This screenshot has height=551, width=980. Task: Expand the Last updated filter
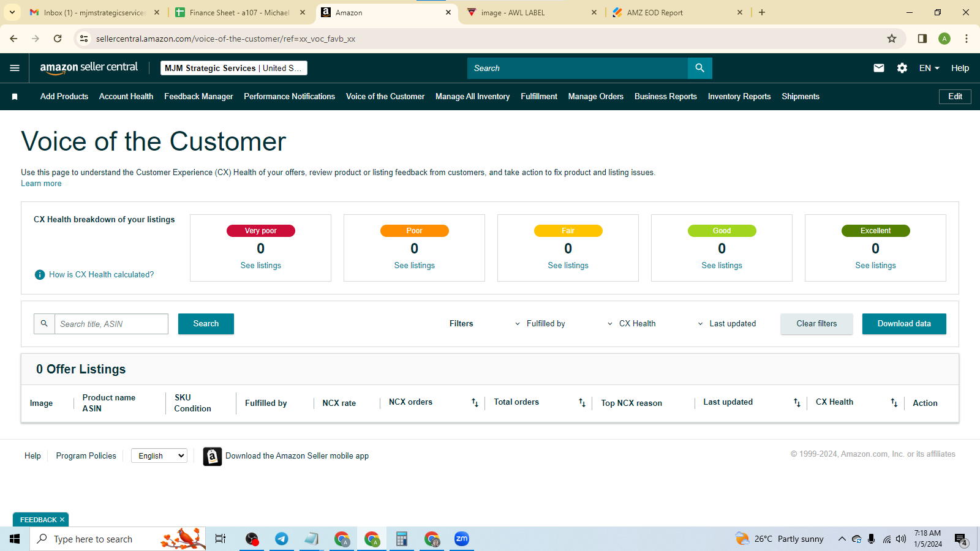point(726,324)
